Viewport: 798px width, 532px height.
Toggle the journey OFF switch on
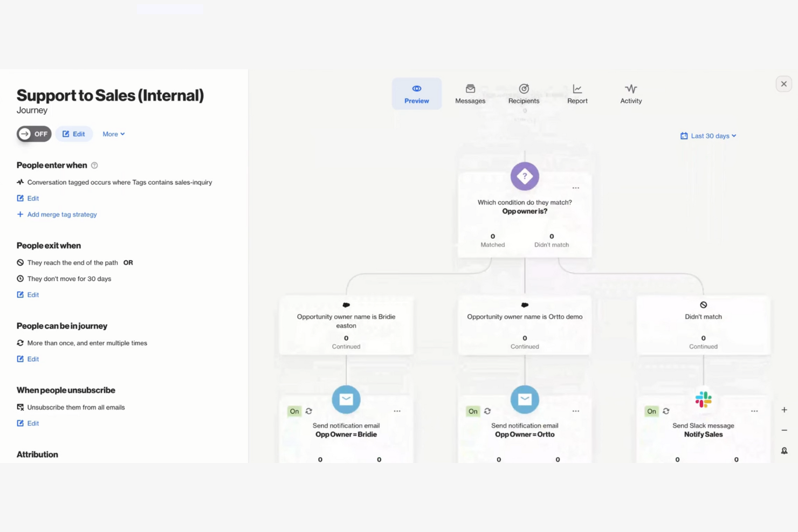[x=33, y=134]
